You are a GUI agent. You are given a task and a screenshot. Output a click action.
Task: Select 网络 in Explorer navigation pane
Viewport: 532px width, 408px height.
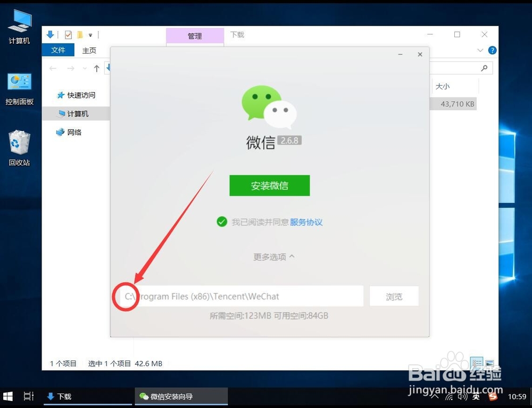pos(69,132)
